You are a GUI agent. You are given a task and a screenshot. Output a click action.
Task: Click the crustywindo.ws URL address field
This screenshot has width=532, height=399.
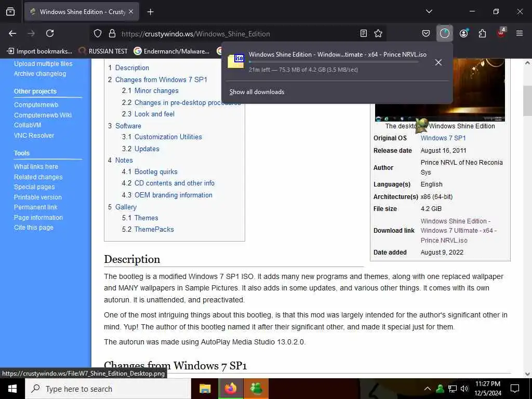click(237, 34)
